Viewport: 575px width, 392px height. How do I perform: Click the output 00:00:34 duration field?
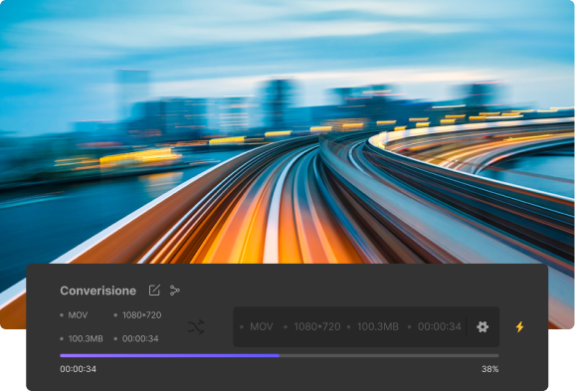(440, 326)
